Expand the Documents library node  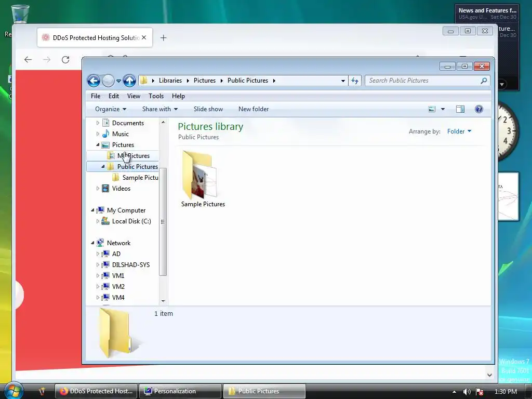[98, 123]
